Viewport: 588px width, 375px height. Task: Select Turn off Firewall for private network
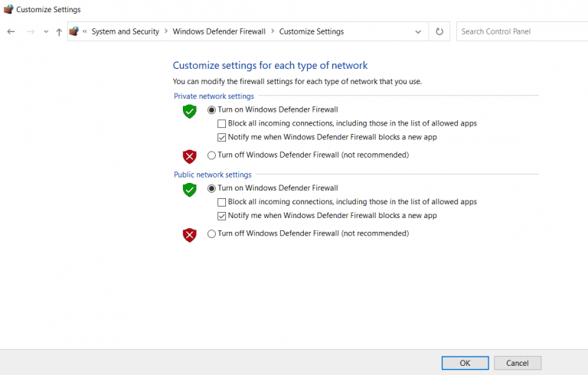(212, 155)
